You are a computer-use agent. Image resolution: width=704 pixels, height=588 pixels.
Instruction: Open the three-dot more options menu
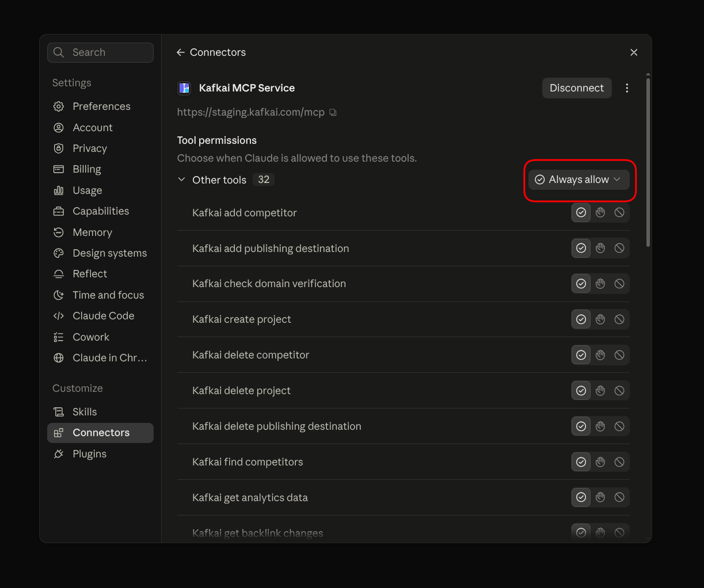[x=627, y=88]
